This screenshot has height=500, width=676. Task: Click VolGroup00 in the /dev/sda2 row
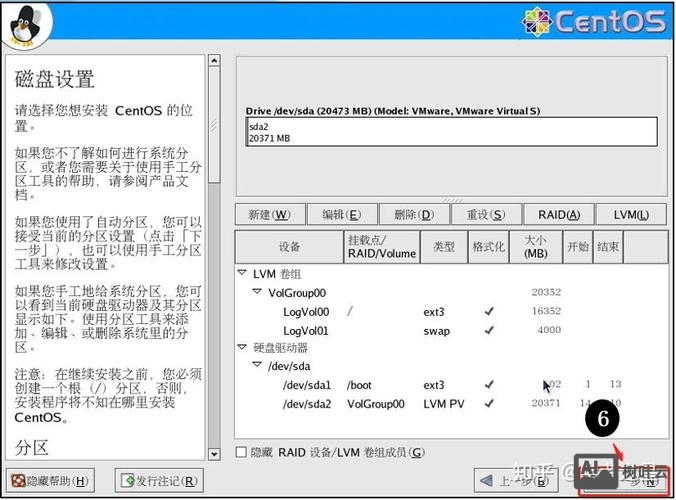[x=376, y=404]
